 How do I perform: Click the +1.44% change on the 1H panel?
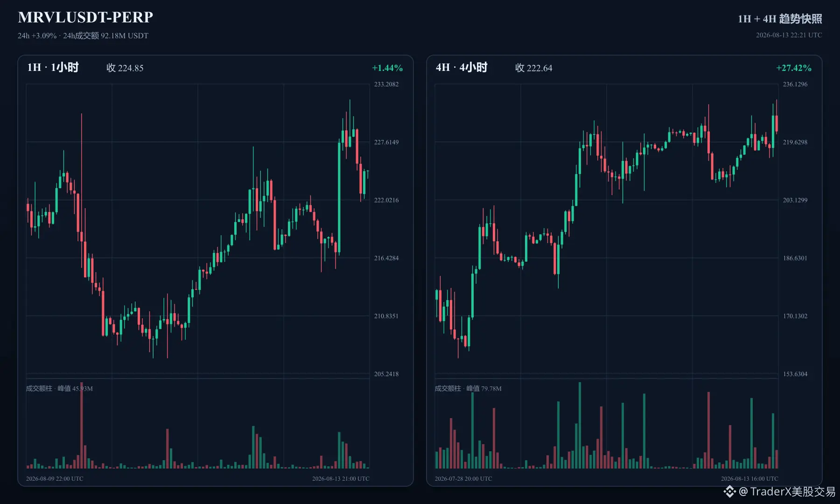pos(387,68)
